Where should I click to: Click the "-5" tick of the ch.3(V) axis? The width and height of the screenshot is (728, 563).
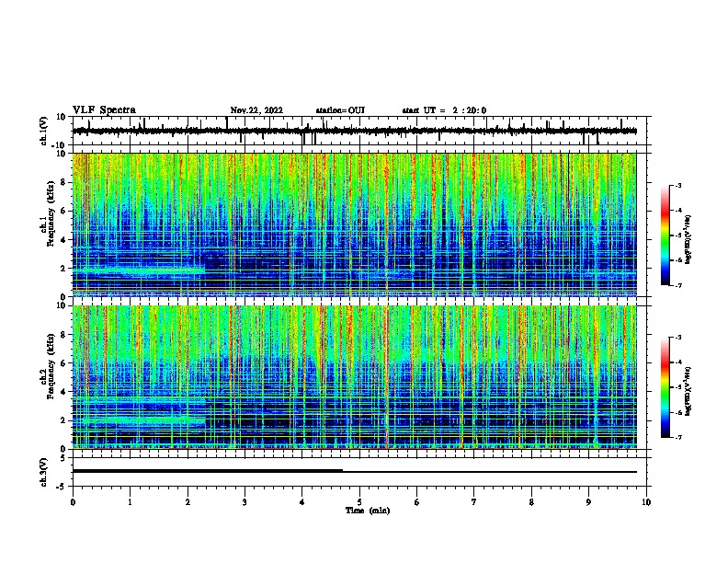tap(63, 487)
